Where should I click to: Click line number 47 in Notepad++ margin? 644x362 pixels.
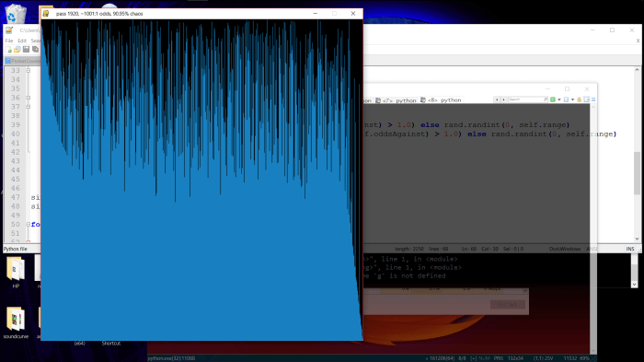(x=16, y=197)
